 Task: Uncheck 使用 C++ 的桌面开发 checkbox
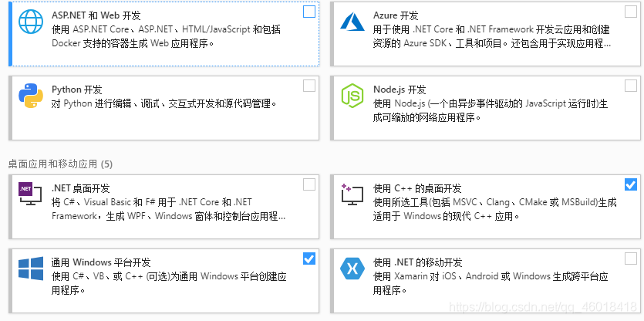click(x=631, y=184)
